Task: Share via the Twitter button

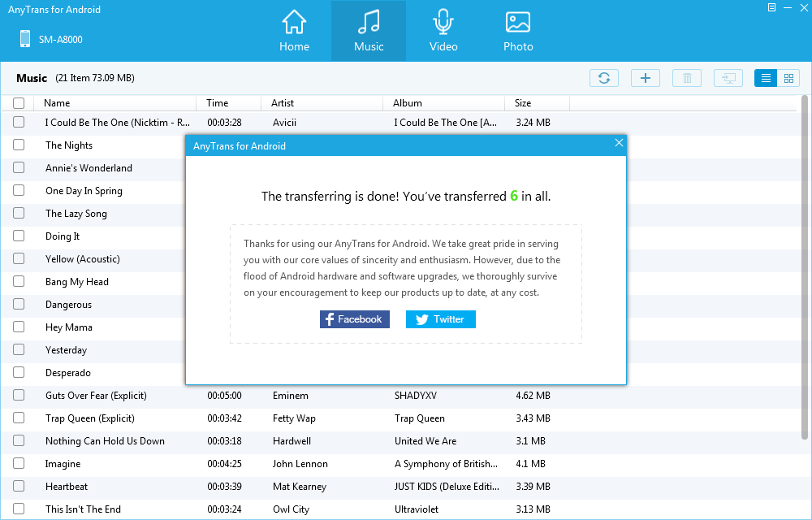Action: [x=441, y=319]
